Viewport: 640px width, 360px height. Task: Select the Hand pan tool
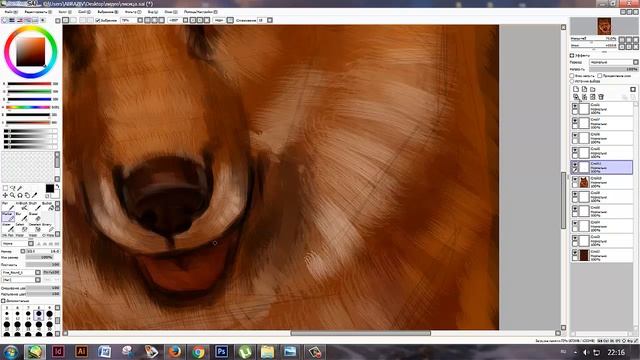[x=27, y=196]
